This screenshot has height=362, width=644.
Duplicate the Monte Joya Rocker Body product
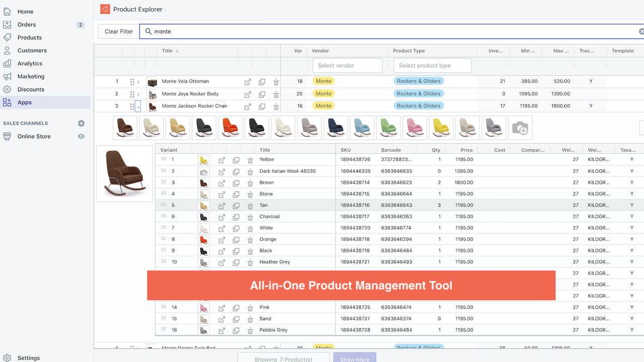pos(262,94)
